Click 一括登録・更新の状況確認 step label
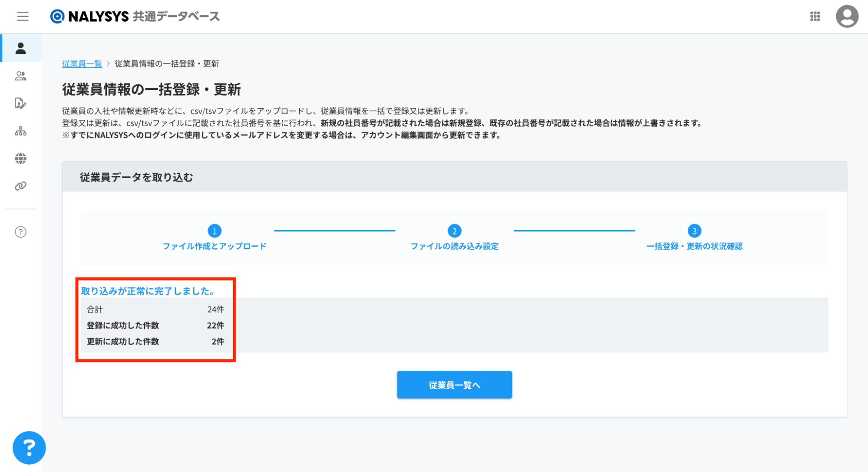Viewport: 868px width, 472px height. pos(694,246)
